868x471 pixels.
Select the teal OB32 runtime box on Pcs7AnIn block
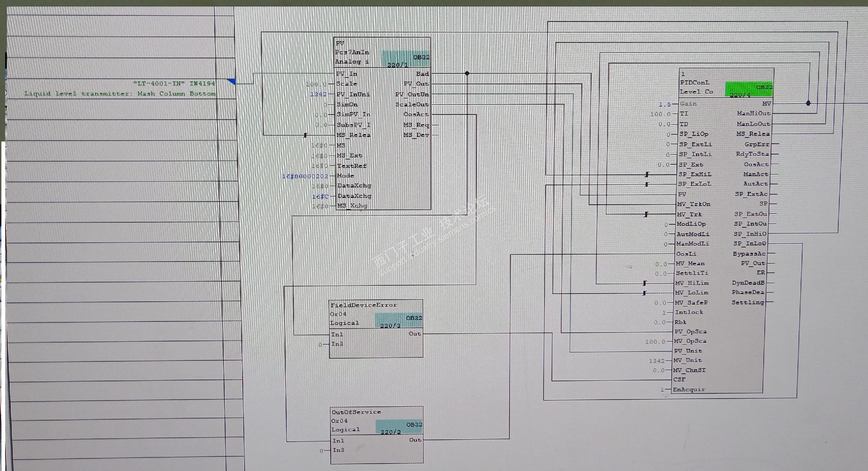click(406, 59)
